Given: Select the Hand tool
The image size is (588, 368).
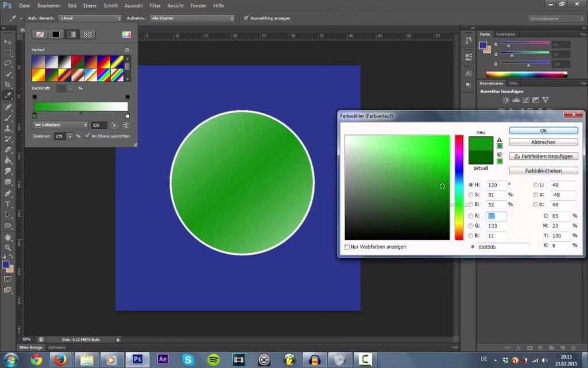Looking at the screenshot, I should pyautogui.click(x=8, y=236).
